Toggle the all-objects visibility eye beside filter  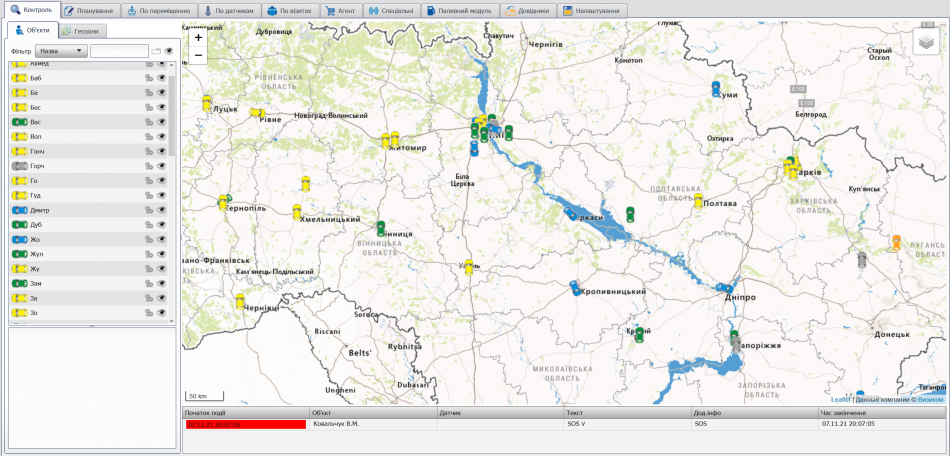(169, 50)
